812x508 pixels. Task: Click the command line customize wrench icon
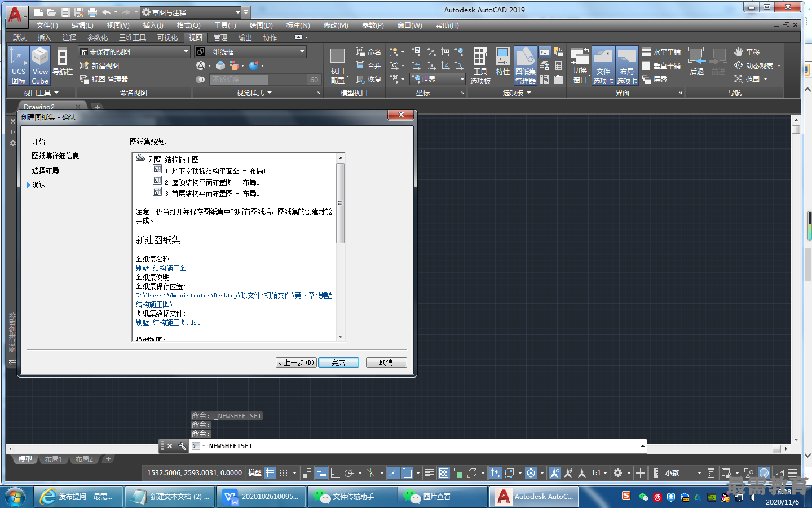(x=182, y=446)
